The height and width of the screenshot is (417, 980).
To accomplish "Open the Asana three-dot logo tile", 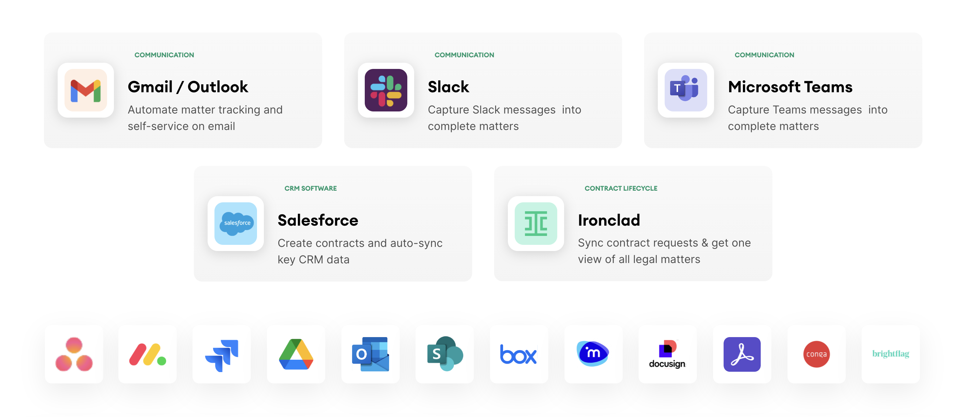I will pyautogui.click(x=74, y=354).
